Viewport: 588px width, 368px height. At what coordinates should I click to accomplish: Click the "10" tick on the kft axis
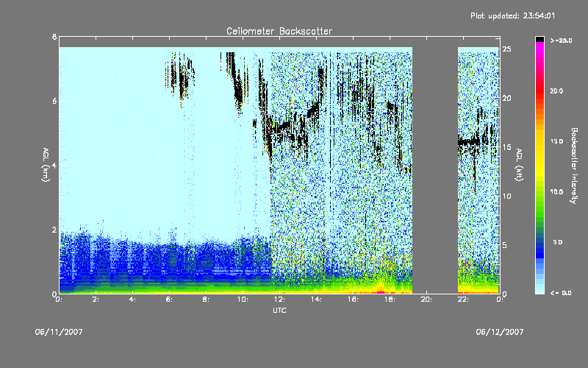(x=507, y=196)
